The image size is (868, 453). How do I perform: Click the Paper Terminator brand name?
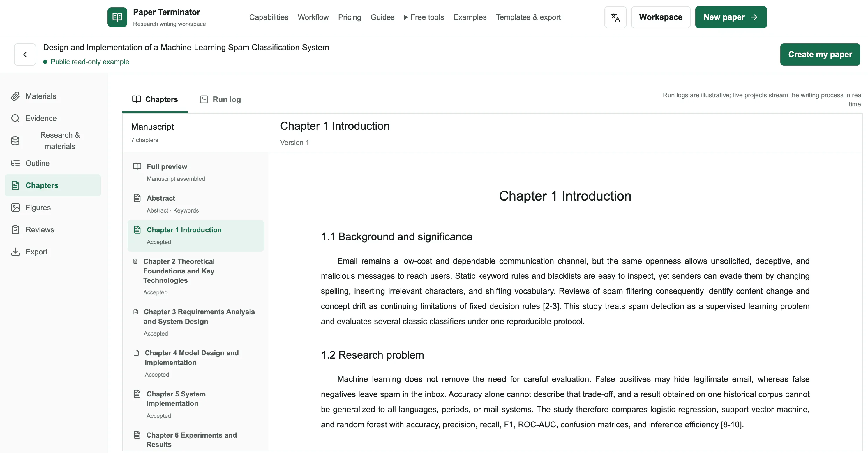[166, 12]
